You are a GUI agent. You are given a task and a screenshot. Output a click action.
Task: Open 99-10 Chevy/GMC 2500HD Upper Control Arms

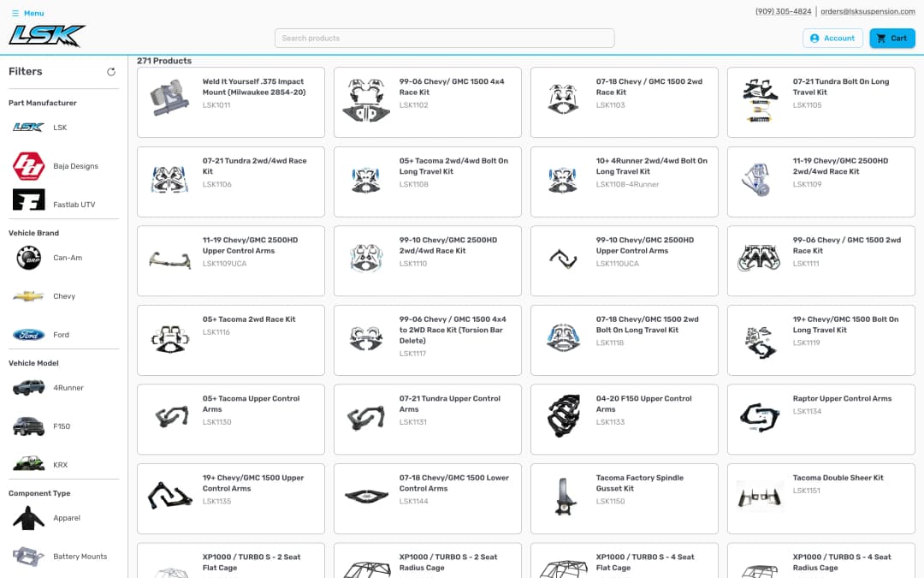pyautogui.click(x=624, y=260)
